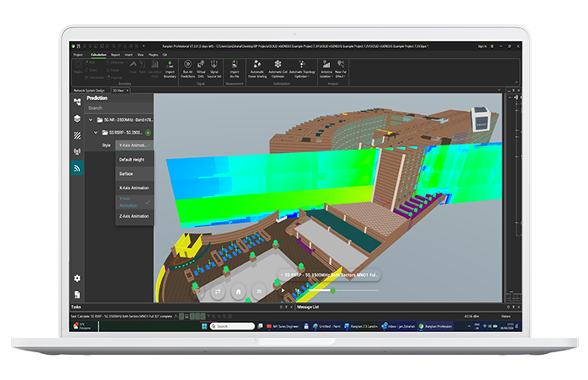Open the layers sidebar panel icon

click(x=77, y=119)
